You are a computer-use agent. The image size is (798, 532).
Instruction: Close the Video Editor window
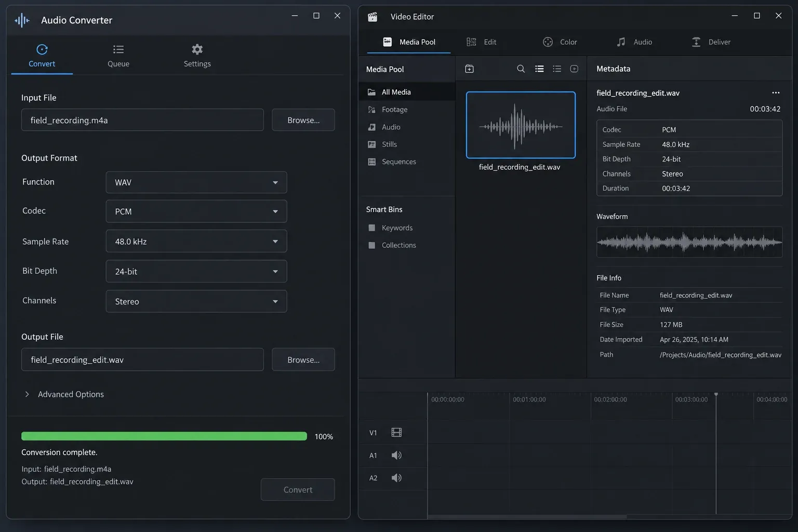778,16
